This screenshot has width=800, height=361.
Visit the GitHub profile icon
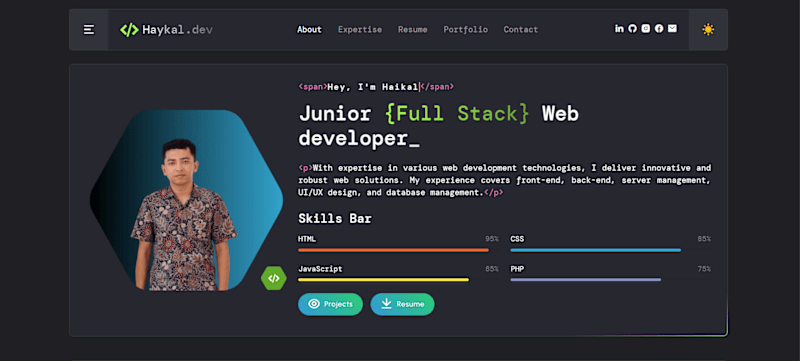[x=633, y=29]
